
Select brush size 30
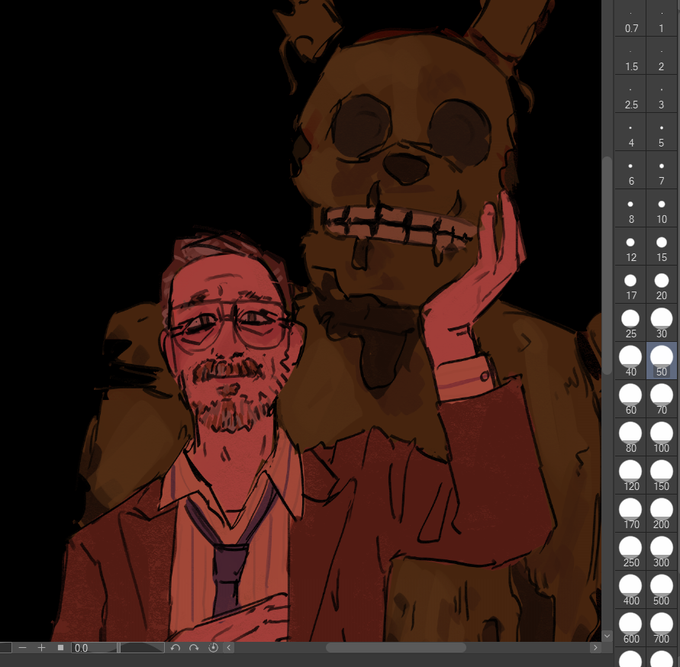click(661, 323)
